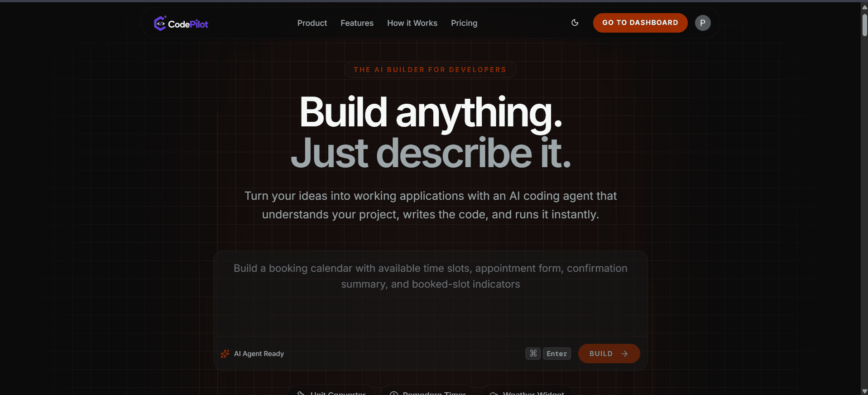Image resolution: width=868 pixels, height=395 pixels.
Task: Open the Product nav link
Action: point(312,23)
